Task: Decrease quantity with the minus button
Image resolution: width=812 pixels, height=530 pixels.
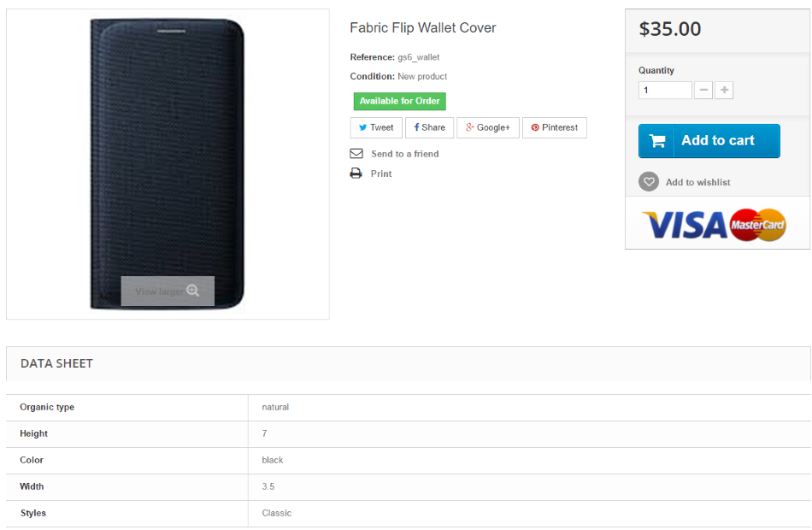Action: coord(703,90)
